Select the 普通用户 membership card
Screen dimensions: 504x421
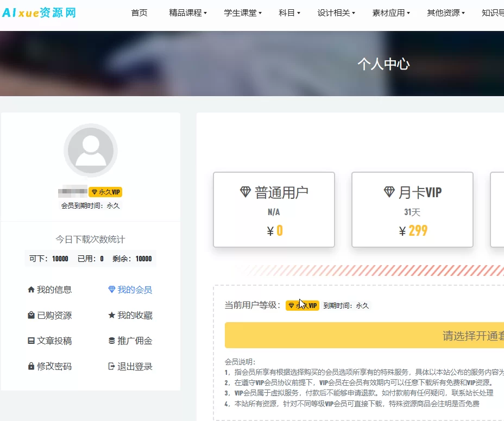click(274, 210)
